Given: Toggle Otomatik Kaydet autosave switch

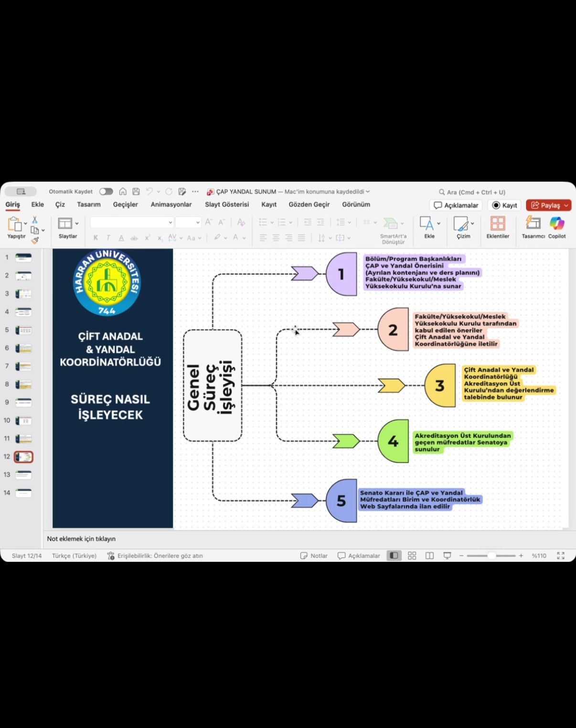Looking at the screenshot, I should tap(106, 191).
